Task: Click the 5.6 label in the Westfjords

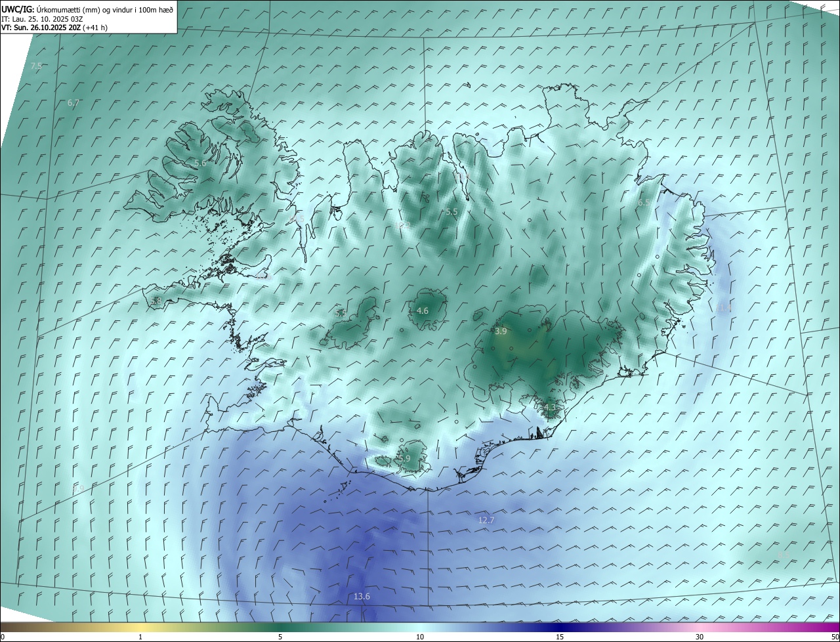Action: [x=200, y=163]
